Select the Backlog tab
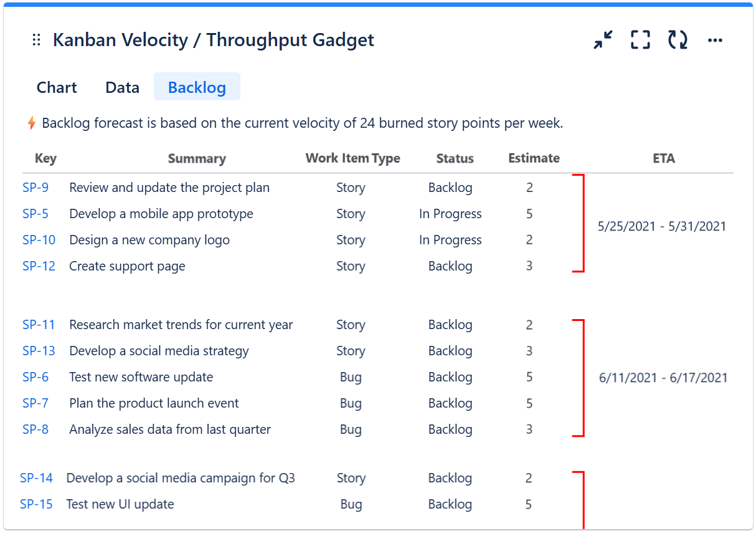 pos(197,87)
